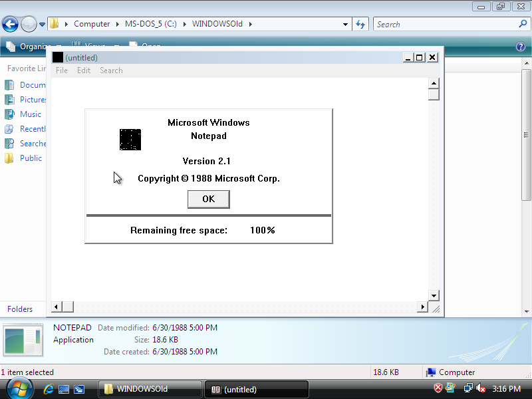The image size is (532, 399).
Task: Open the File menu in Notepad
Action: click(62, 70)
